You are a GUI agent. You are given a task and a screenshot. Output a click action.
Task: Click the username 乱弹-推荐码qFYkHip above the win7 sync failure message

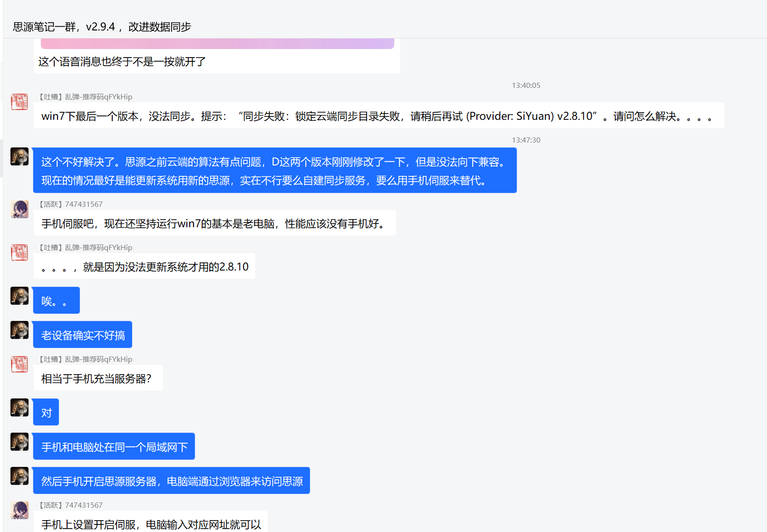[x=98, y=97]
